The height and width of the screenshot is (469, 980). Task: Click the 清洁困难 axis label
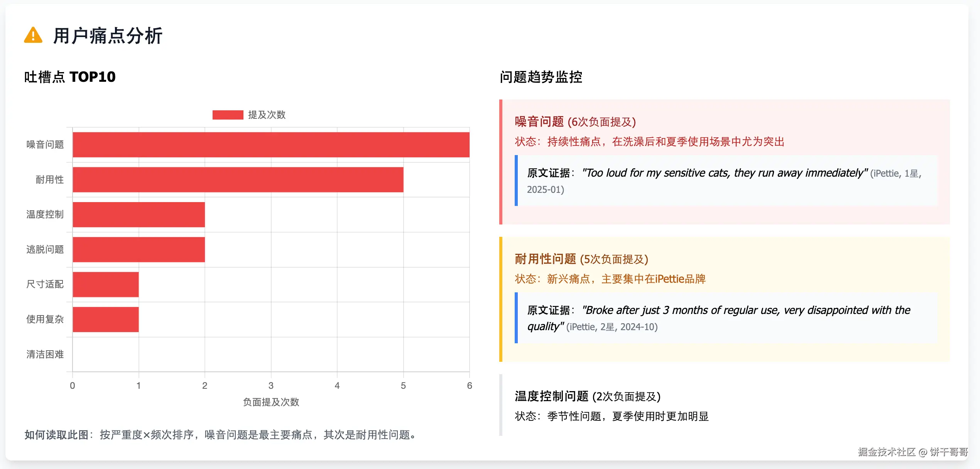45,354
